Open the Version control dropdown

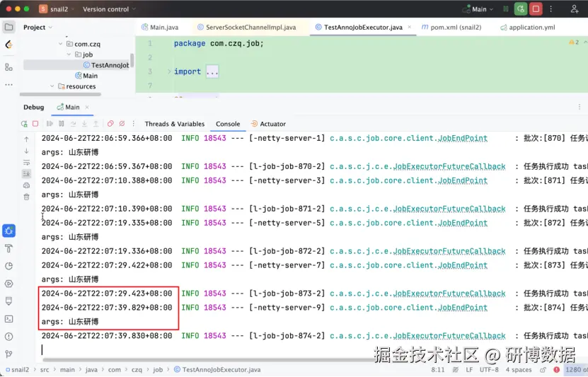(x=109, y=9)
